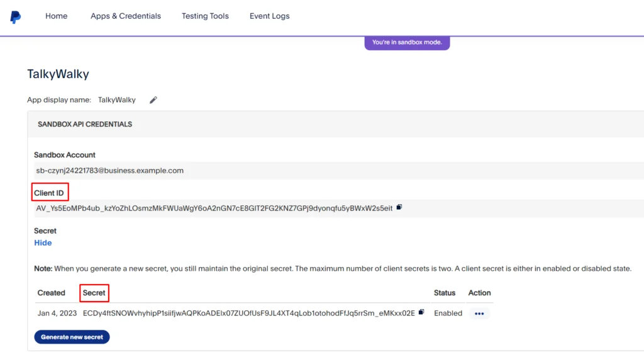Viewport: 644px width, 353px height.
Task: Click the TalkyWalky page heading
Action: click(58, 73)
